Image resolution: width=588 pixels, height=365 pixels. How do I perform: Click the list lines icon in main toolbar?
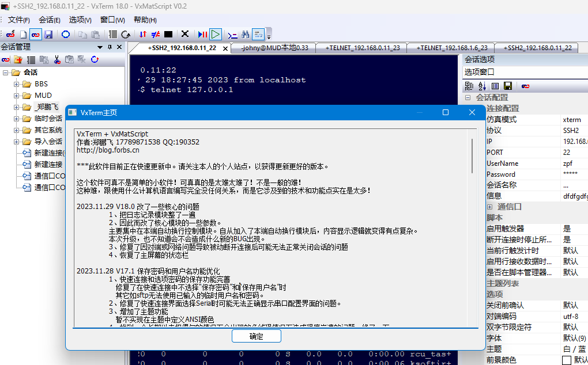pyautogui.click(x=113, y=35)
